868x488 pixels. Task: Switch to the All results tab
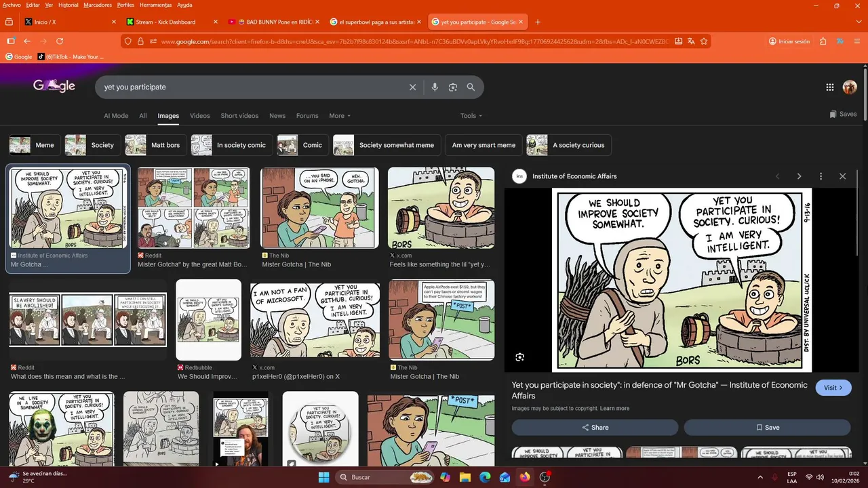tap(143, 116)
